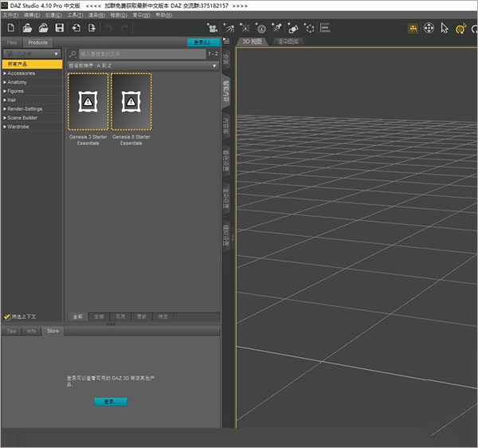Select the Universal manipulator tool icon
Image resolution: width=478 pixels, height=448 pixels.
click(429, 28)
